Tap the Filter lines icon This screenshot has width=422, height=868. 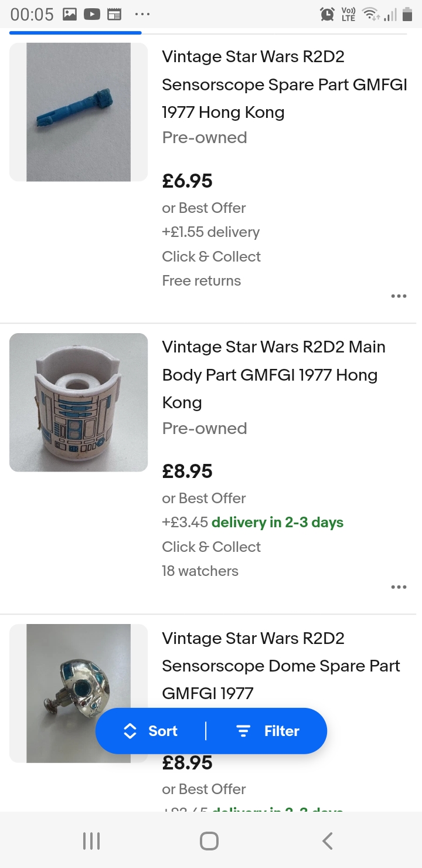pyautogui.click(x=243, y=731)
